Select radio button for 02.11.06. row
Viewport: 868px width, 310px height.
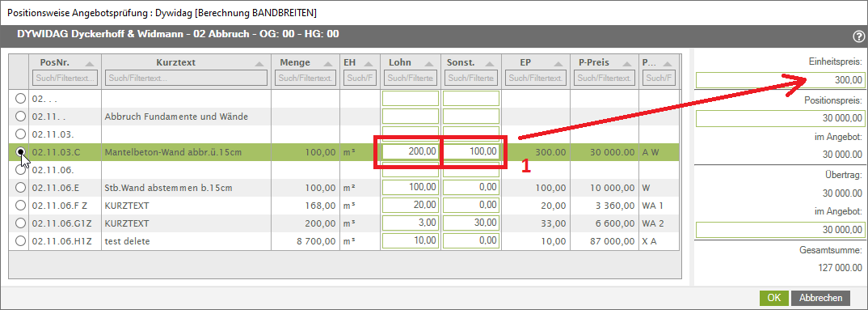click(20, 170)
